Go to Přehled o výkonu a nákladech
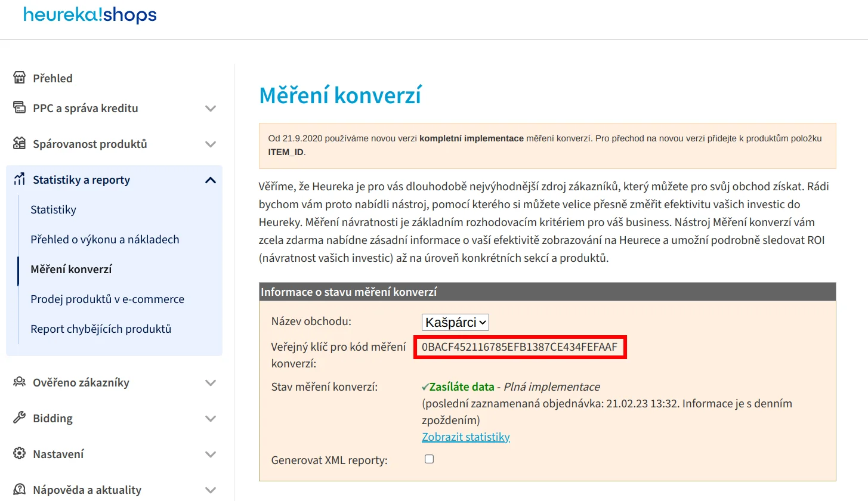 tap(105, 239)
